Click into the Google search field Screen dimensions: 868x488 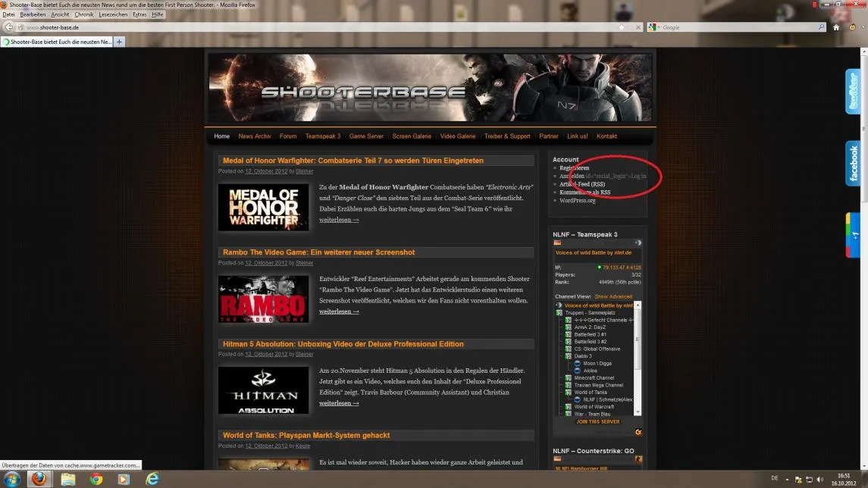pos(739,27)
